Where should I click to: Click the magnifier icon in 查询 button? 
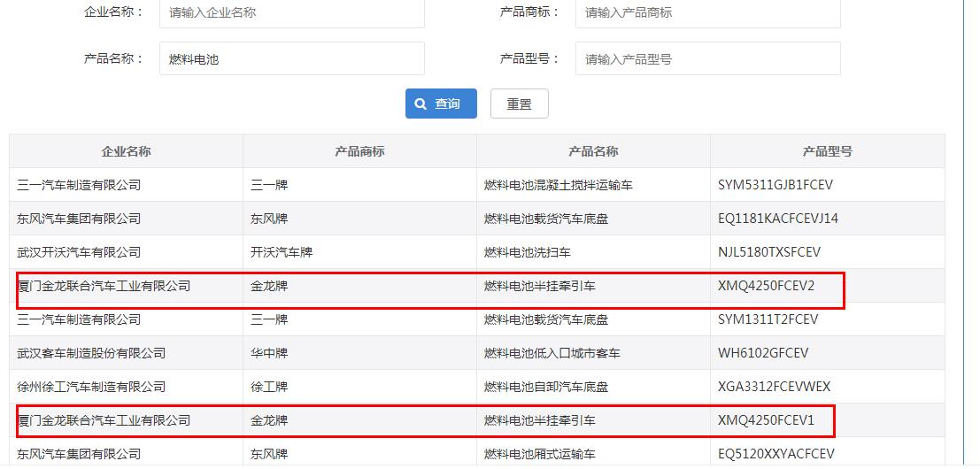pyautogui.click(x=421, y=104)
